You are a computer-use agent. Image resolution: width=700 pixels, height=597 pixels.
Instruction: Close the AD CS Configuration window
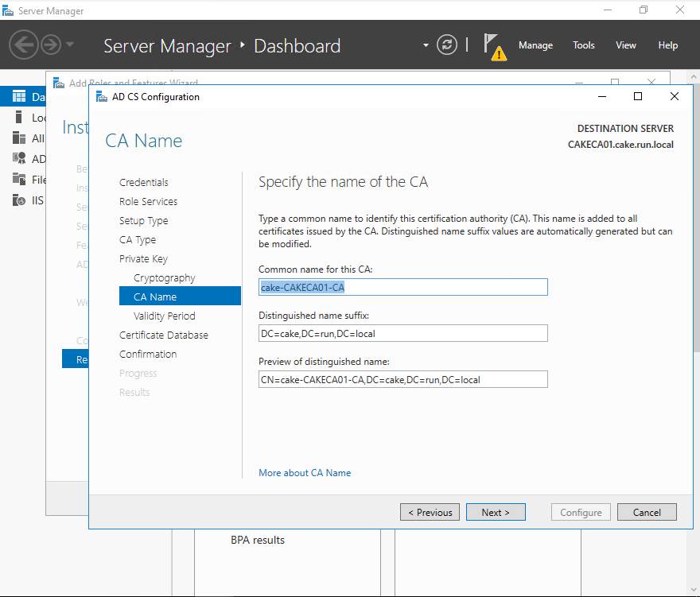[675, 96]
